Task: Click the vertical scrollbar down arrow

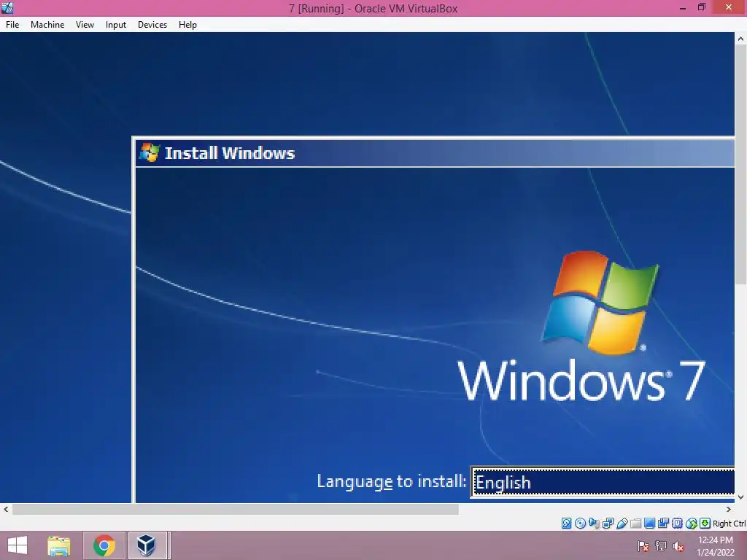Action: point(741,497)
